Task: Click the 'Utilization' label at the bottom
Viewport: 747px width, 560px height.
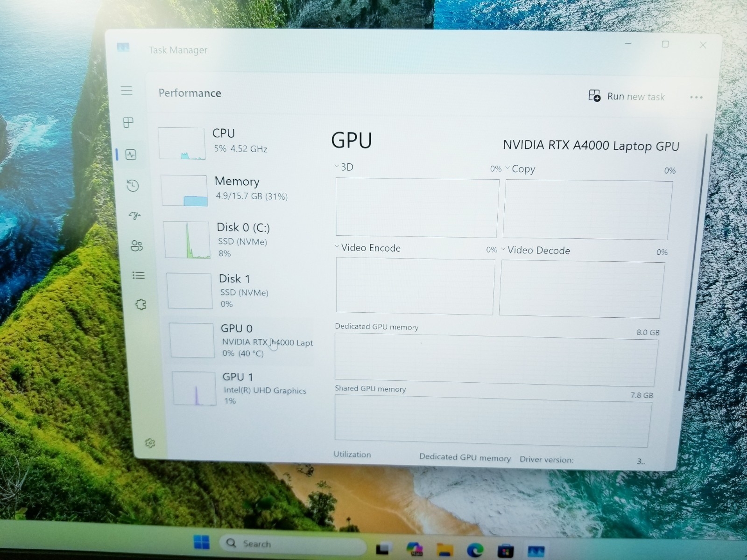Action: 352,454
